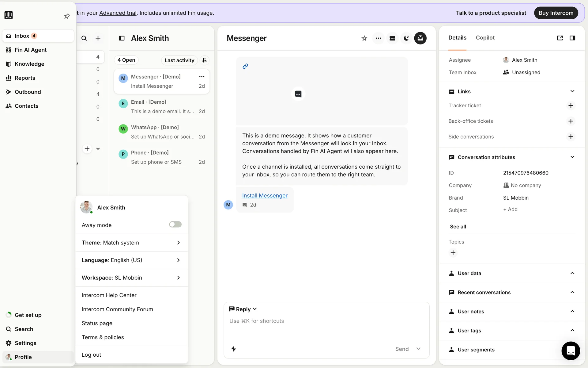Open the three-dot conversation menu icon

[x=378, y=38]
